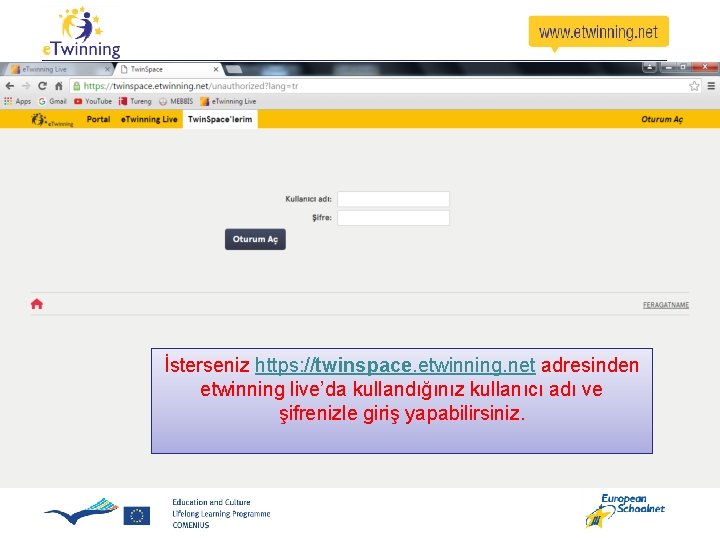
Task: Click Oturum Aç in the yellow navbar
Action: (662, 119)
